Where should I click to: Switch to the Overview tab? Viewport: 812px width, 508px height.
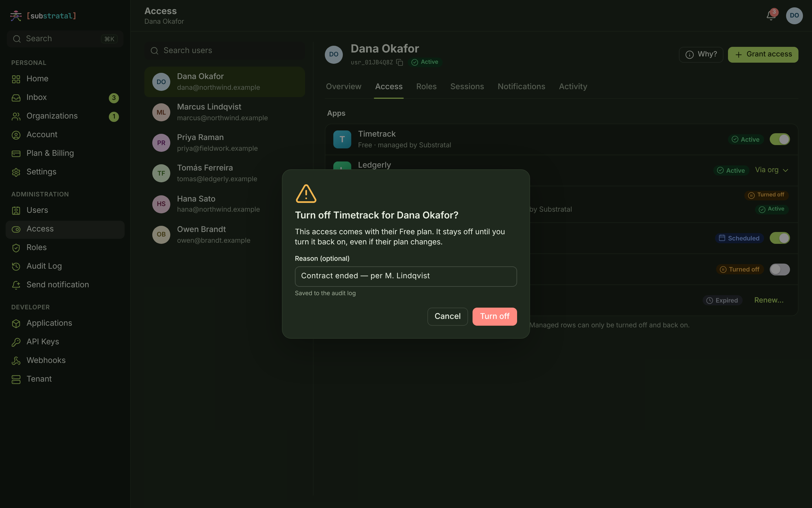tap(344, 87)
